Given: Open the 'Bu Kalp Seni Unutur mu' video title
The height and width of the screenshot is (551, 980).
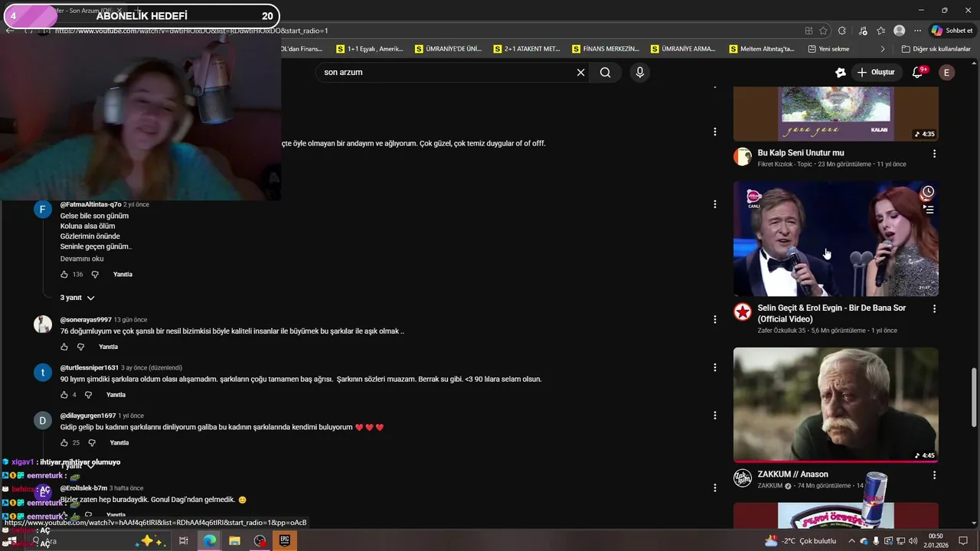Looking at the screenshot, I should click(x=801, y=153).
